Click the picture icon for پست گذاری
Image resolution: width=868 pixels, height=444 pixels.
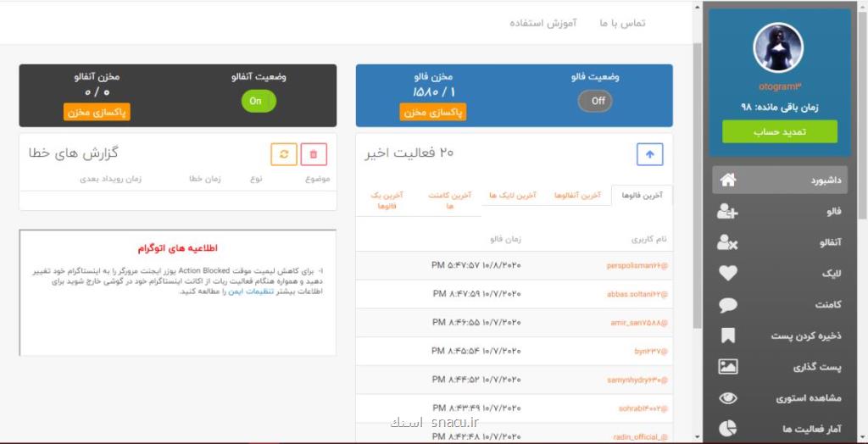click(x=728, y=367)
